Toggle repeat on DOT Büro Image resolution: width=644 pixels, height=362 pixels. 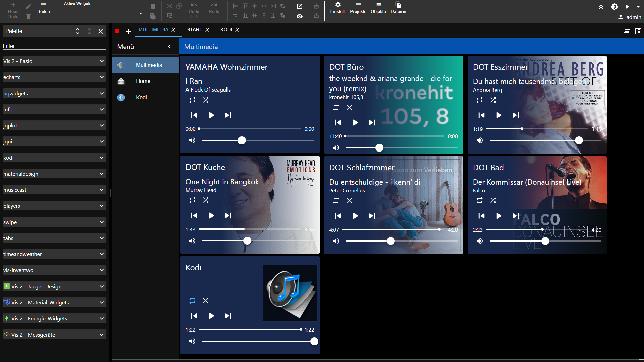[336, 107]
